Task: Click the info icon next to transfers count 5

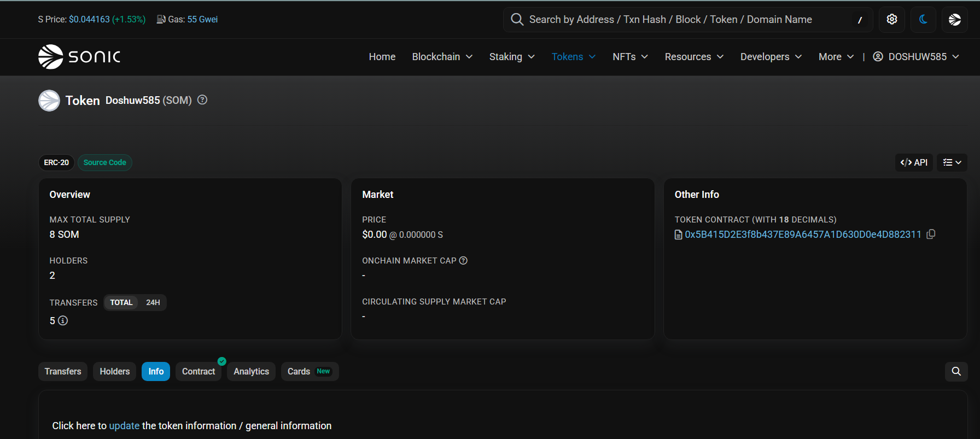Action: (x=63, y=321)
